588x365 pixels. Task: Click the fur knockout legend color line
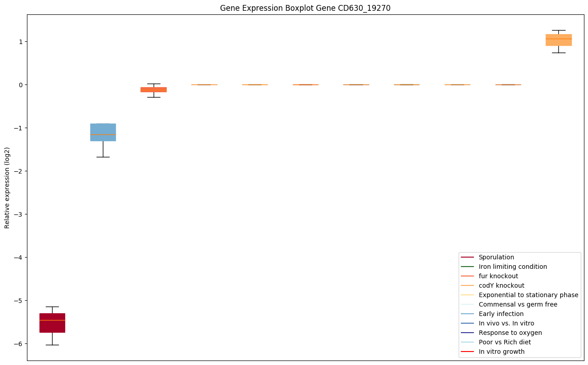467,276
